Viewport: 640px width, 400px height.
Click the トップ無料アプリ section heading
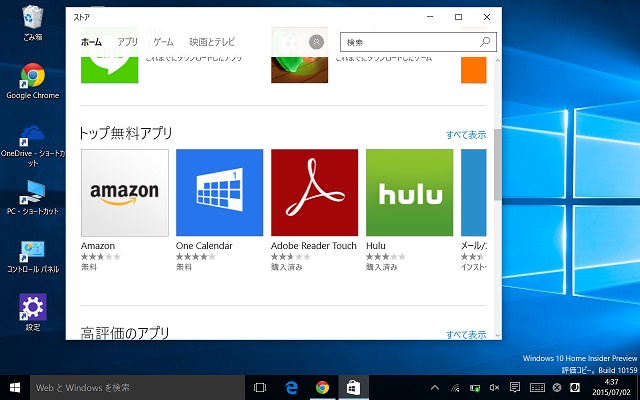(126, 133)
